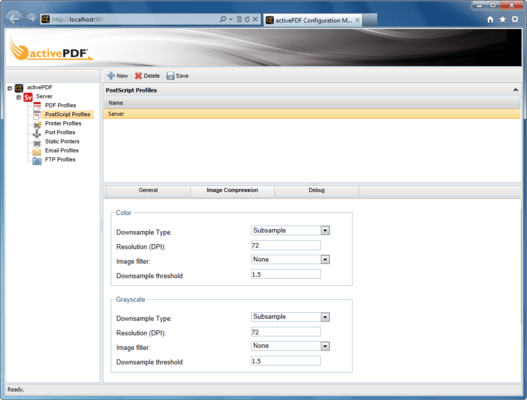Open a new browser tab
The width and height of the screenshot is (527, 400).
coord(370,20)
